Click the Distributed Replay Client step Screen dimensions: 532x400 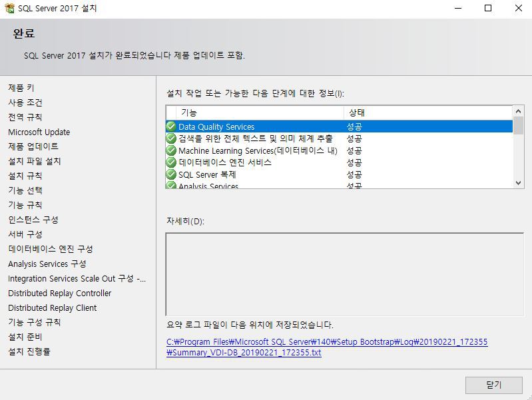[52, 307]
